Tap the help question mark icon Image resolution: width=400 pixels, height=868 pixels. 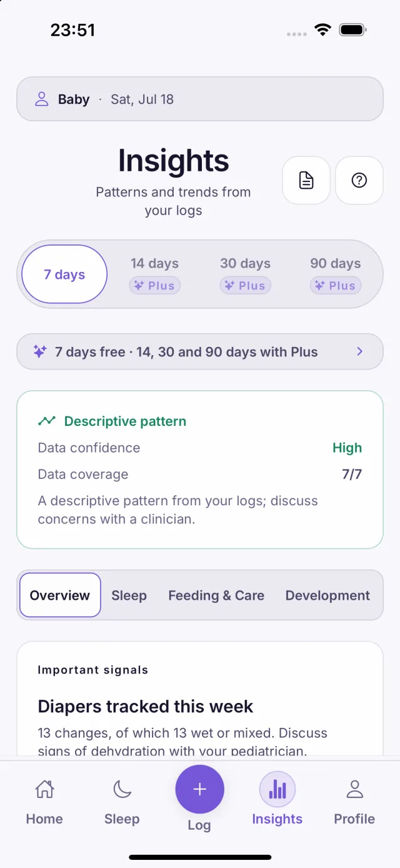point(359,180)
